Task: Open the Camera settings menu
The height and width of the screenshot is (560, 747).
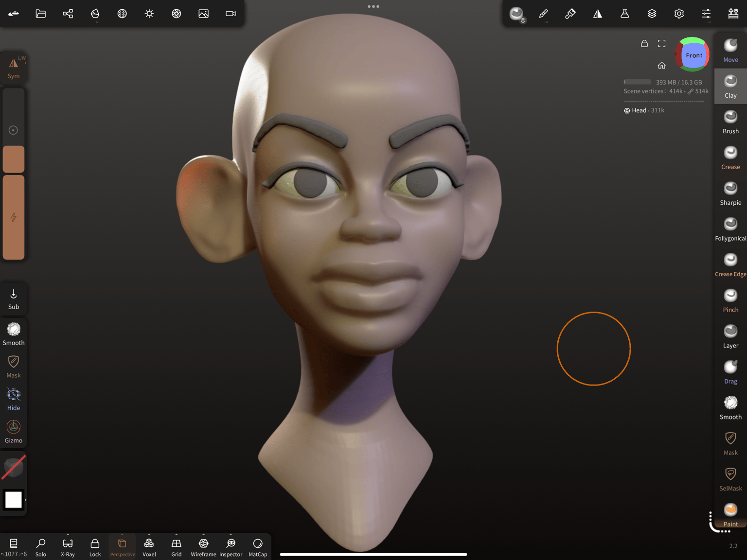Action: click(x=231, y=14)
